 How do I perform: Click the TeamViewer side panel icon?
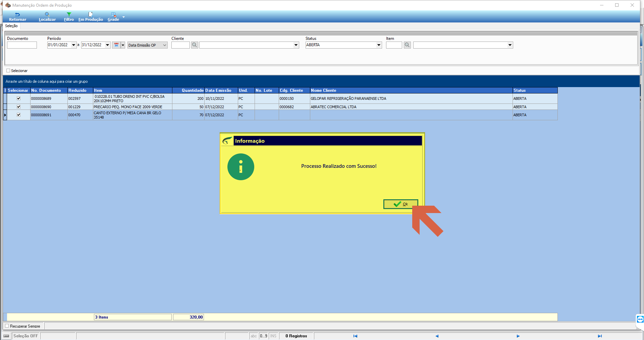[x=640, y=319]
